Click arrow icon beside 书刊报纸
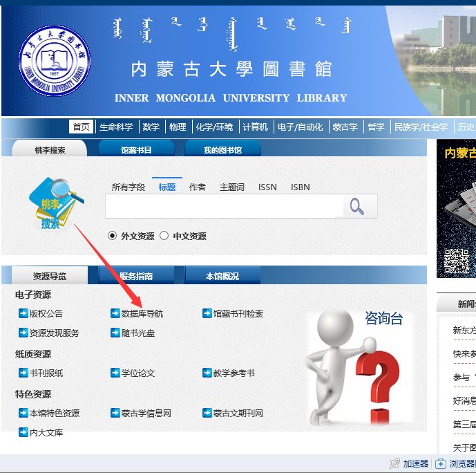Viewport: 476px width, 473px height. [x=23, y=373]
